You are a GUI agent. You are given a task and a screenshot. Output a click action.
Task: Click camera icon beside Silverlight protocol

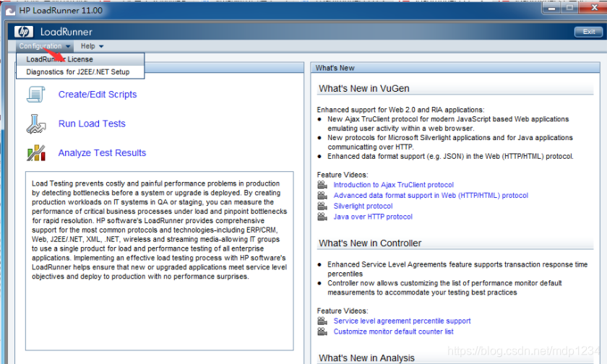click(322, 206)
